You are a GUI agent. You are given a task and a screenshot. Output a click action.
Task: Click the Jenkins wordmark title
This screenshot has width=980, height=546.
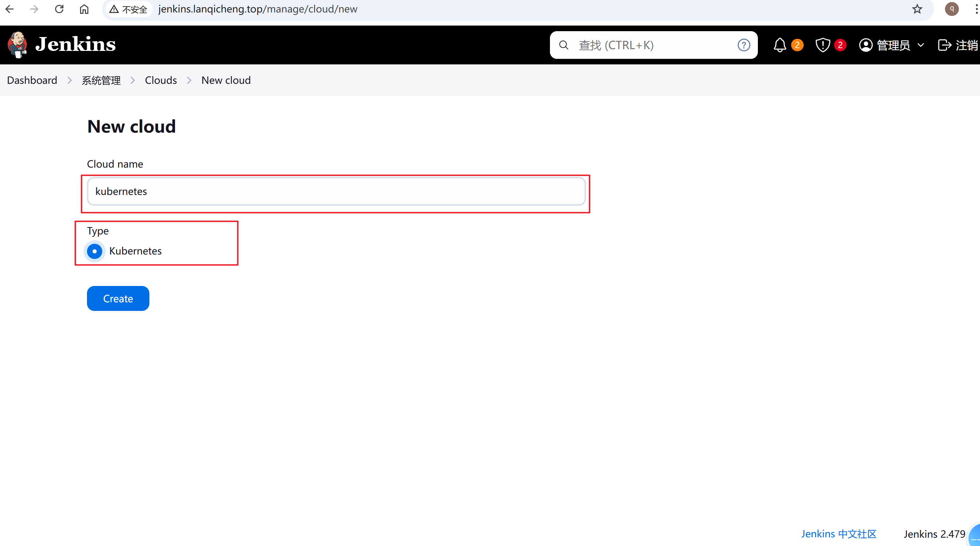click(x=76, y=44)
